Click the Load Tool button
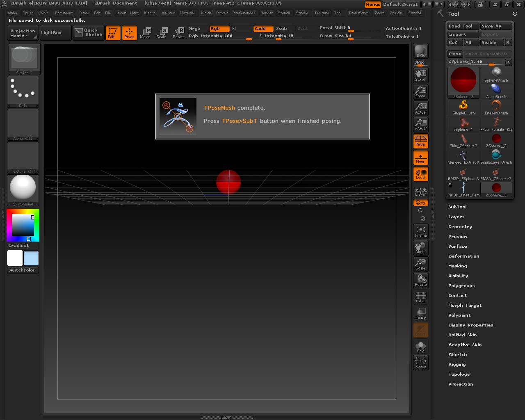The width and height of the screenshot is (525, 420). click(462, 26)
